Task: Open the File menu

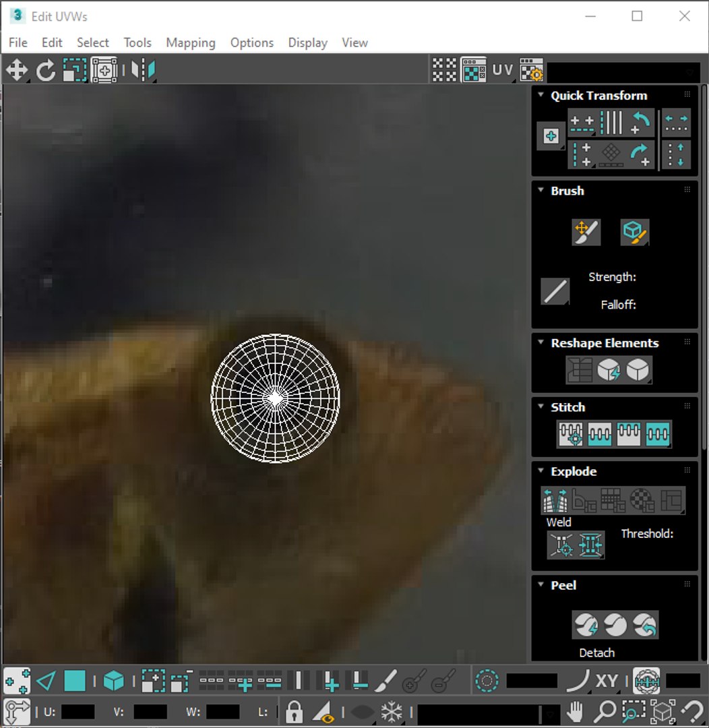Action: point(18,42)
